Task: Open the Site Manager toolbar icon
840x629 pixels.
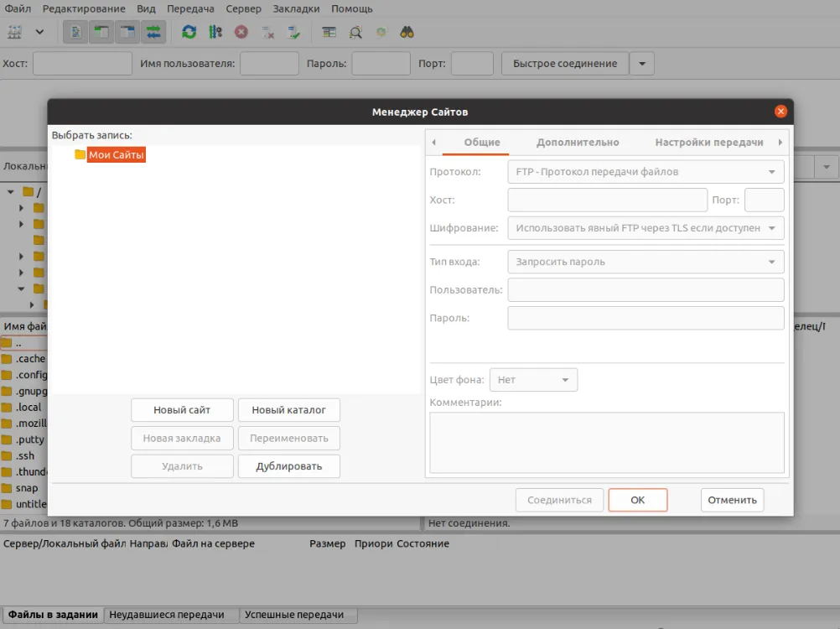Action: tap(15, 32)
